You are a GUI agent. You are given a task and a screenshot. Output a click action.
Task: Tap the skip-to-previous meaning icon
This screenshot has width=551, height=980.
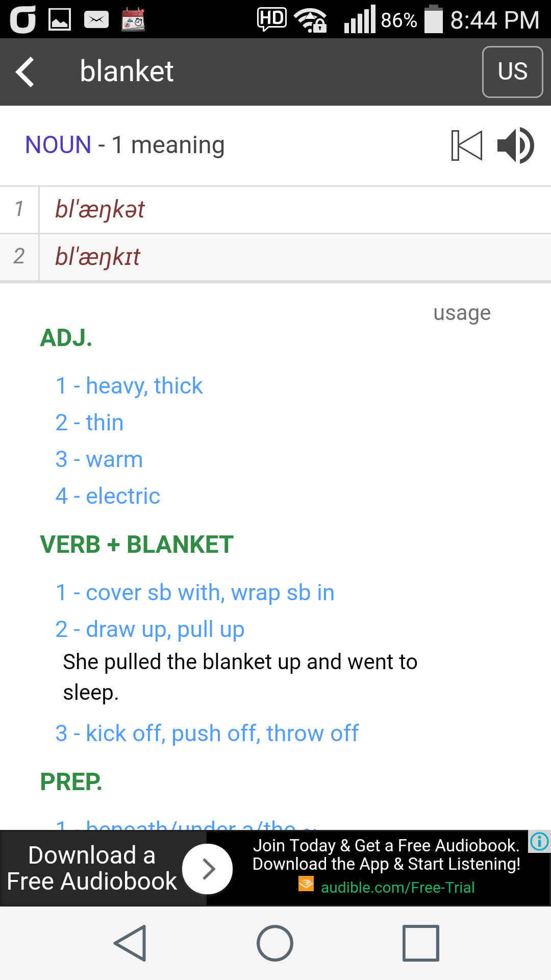467,145
